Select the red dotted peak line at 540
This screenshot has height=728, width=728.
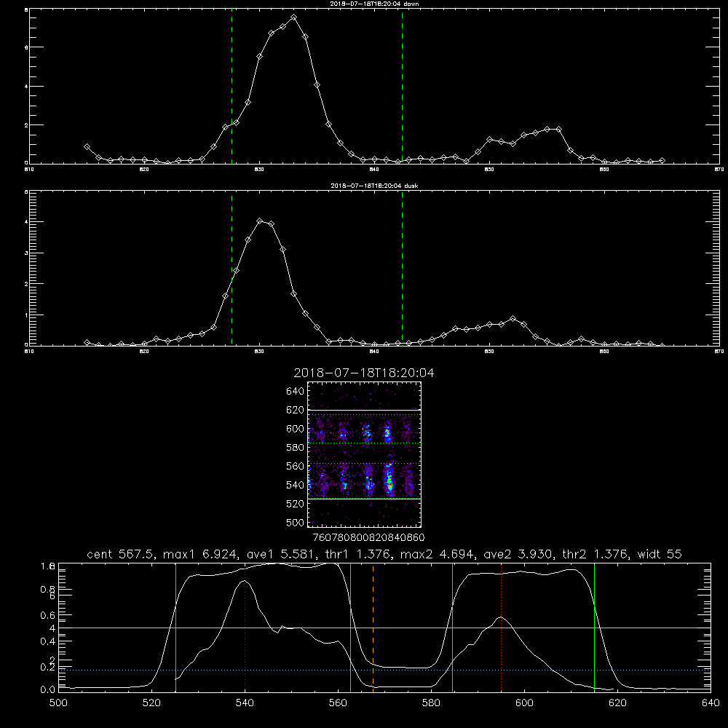click(245, 628)
